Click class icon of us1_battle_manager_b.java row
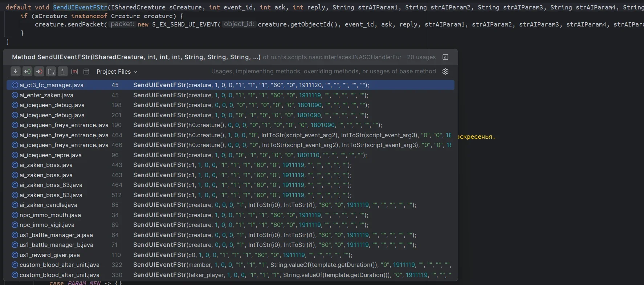This screenshot has width=644, height=285. click(x=15, y=245)
